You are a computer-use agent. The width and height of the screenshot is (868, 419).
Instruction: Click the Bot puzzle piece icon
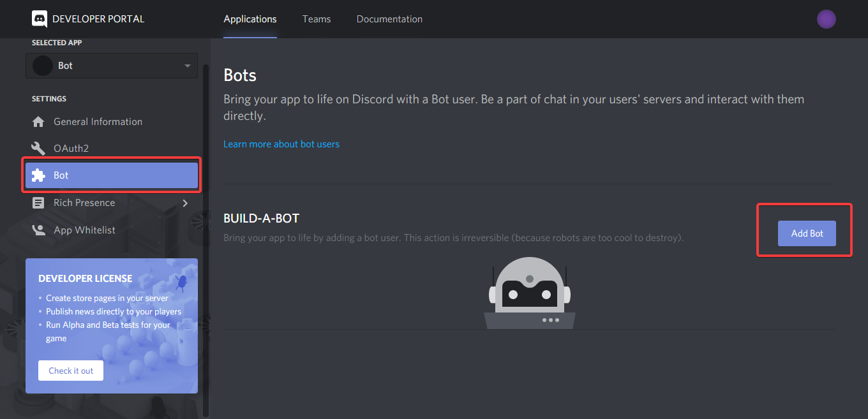tap(38, 175)
